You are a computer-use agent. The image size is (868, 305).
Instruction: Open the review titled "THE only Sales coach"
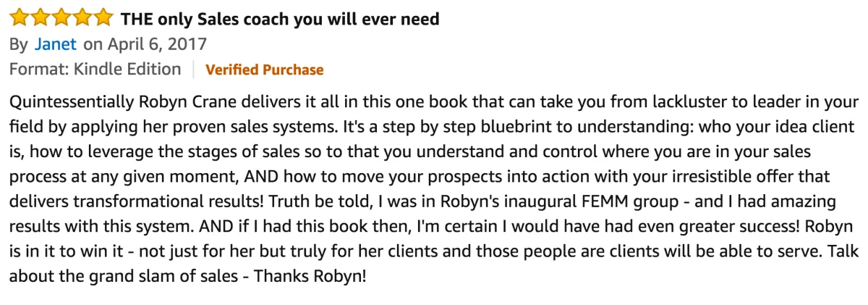pyautogui.click(x=279, y=19)
